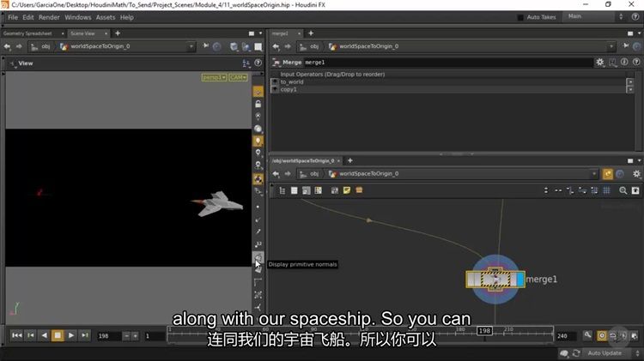Toggle Display primitive normals icon
644x361 pixels.
pos(258,258)
